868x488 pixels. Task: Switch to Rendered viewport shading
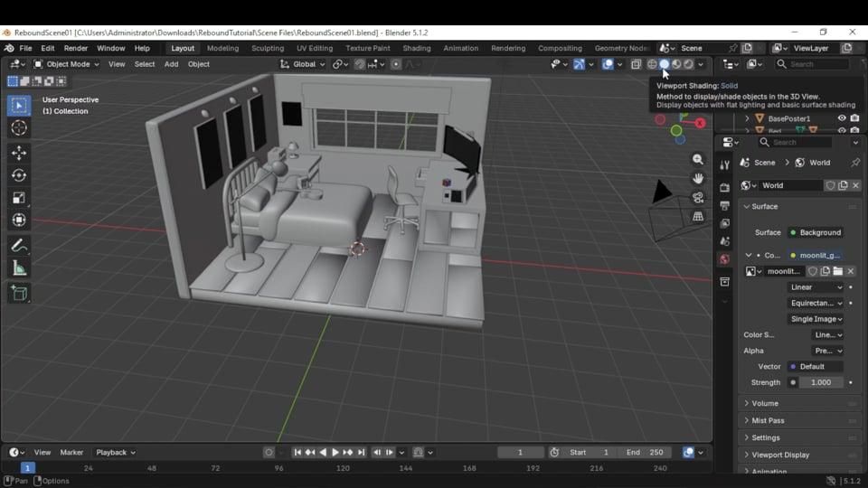click(688, 64)
